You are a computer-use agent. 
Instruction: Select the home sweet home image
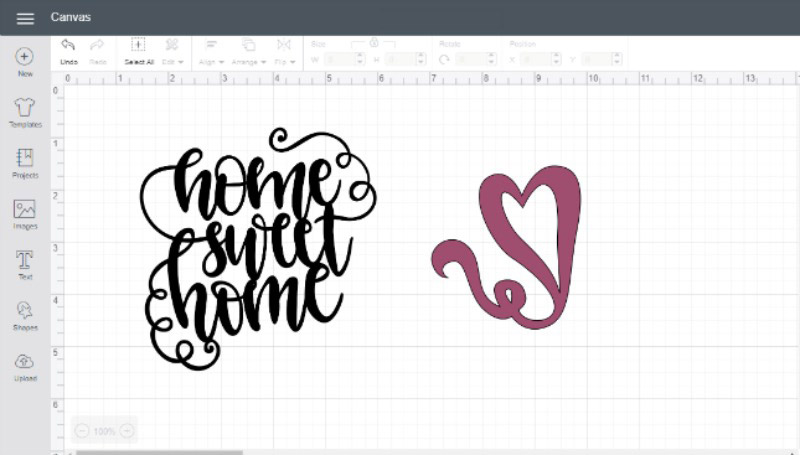pyautogui.click(x=258, y=249)
